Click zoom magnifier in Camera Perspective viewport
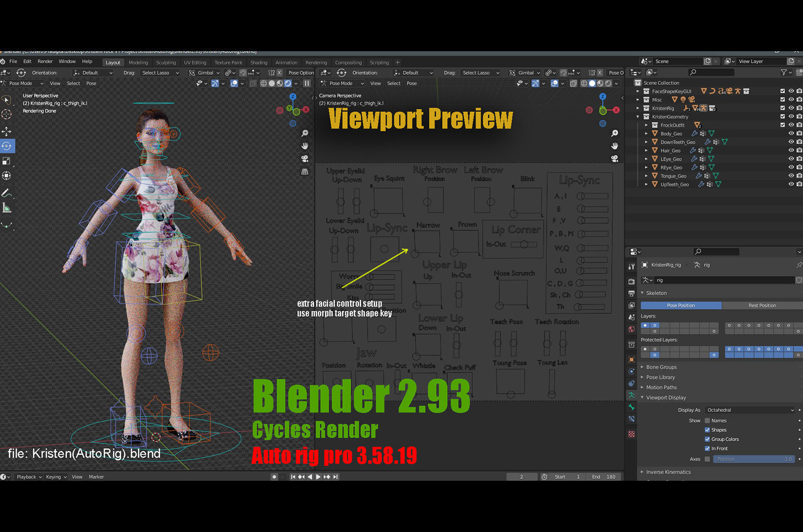 (x=615, y=134)
